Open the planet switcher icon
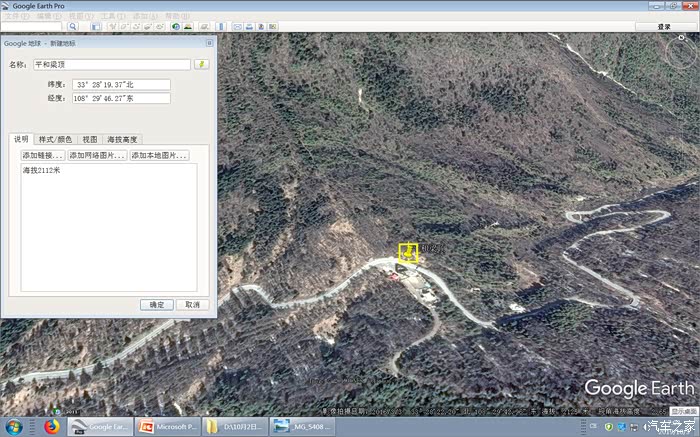 [204, 26]
